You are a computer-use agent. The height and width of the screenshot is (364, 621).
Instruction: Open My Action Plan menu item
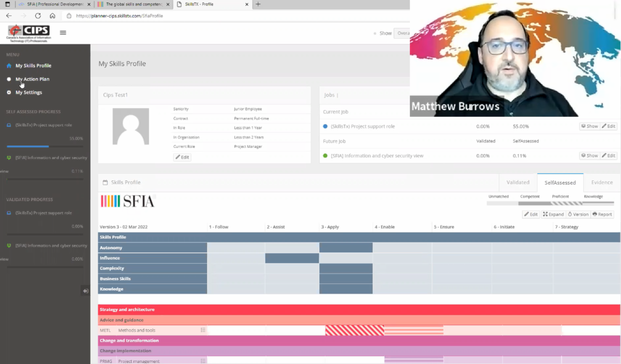click(32, 79)
